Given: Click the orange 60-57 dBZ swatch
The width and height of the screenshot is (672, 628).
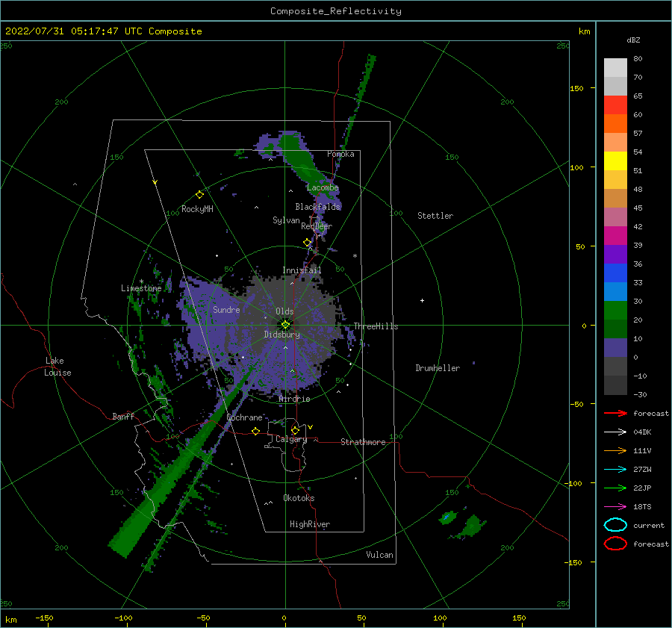Looking at the screenshot, I should [x=615, y=124].
